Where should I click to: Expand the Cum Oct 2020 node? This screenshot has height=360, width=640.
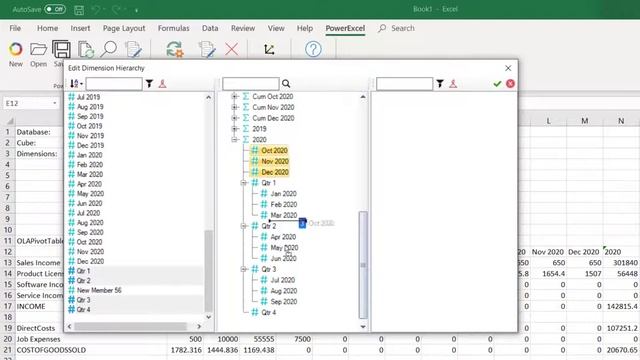(235, 96)
